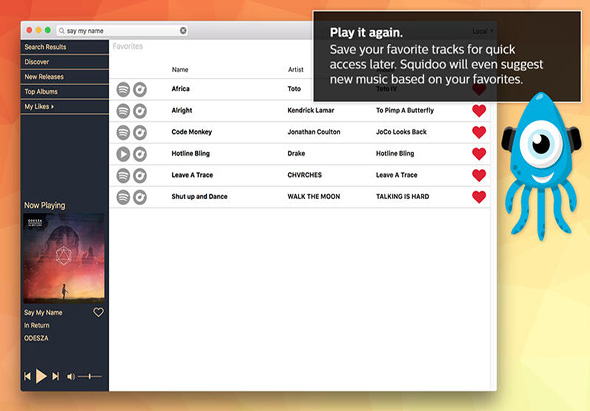The image size is (590, 411).
Task: Click artist WALK THE MOON
Action: tap(314, 196)
